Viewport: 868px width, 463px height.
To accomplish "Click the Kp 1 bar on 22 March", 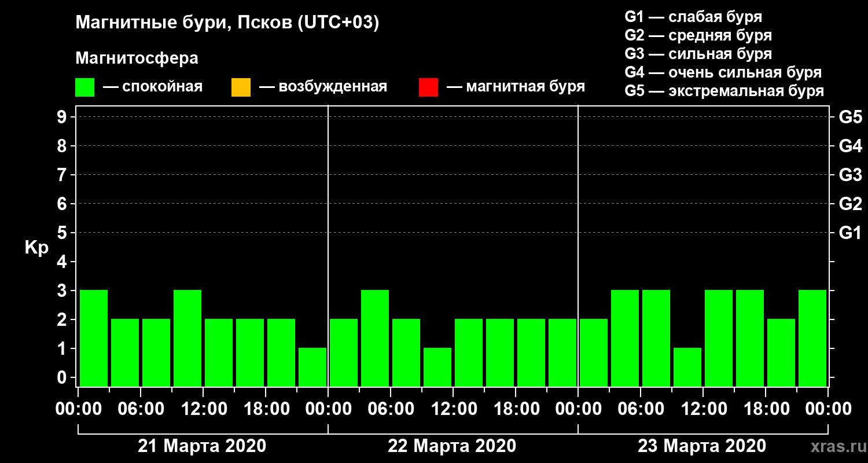I will pyautogui.click(x=437, y=367).
